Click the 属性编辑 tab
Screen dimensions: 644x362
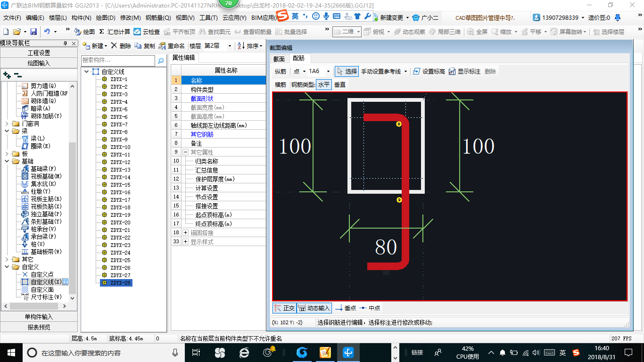point(183,58)
